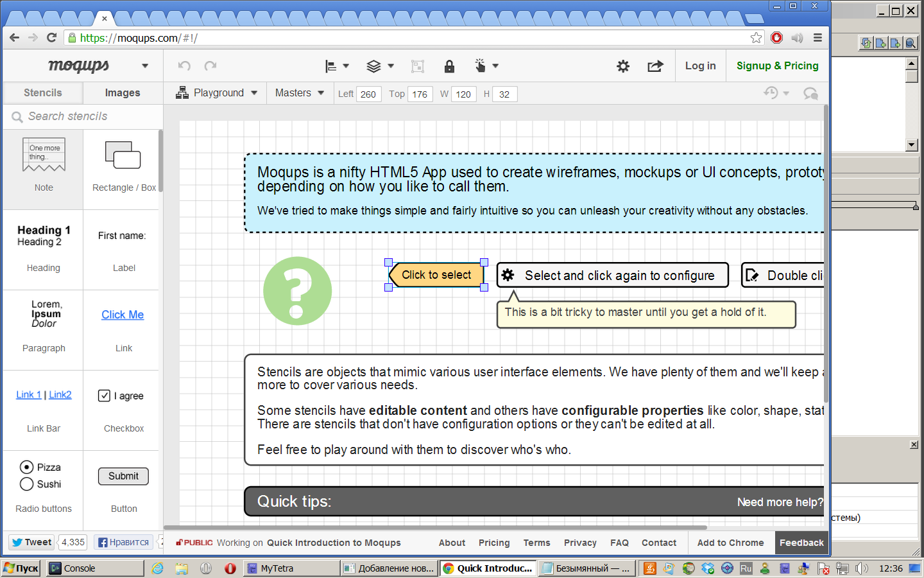Open the Pricing footer link
Viewport: 924px width, 578px height.
point(494,543)
